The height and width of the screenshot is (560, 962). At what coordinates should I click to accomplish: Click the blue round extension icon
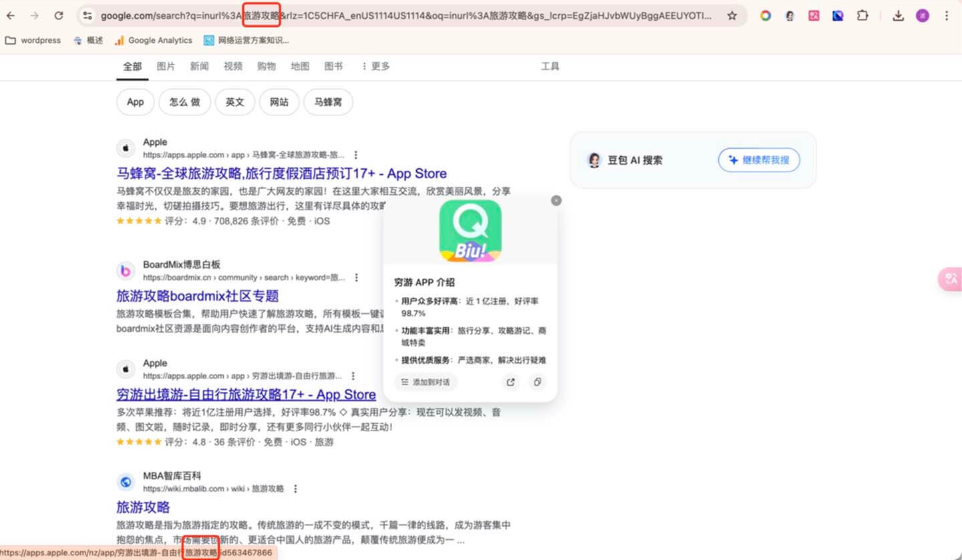[838, 15]
